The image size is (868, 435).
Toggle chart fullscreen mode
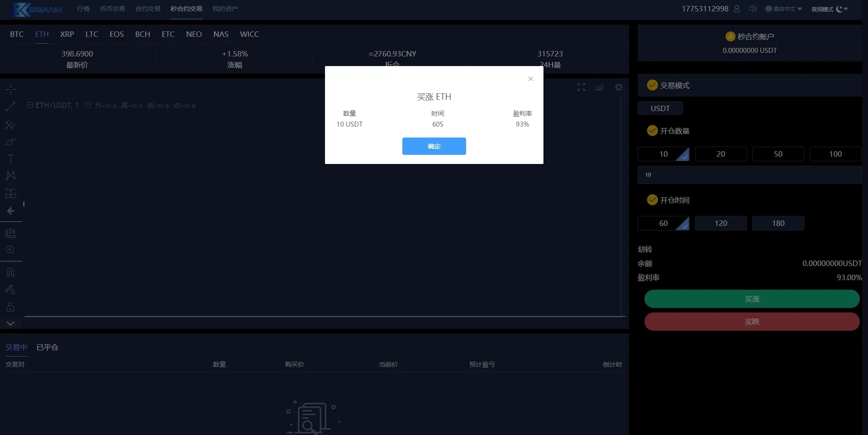(581, 87)
